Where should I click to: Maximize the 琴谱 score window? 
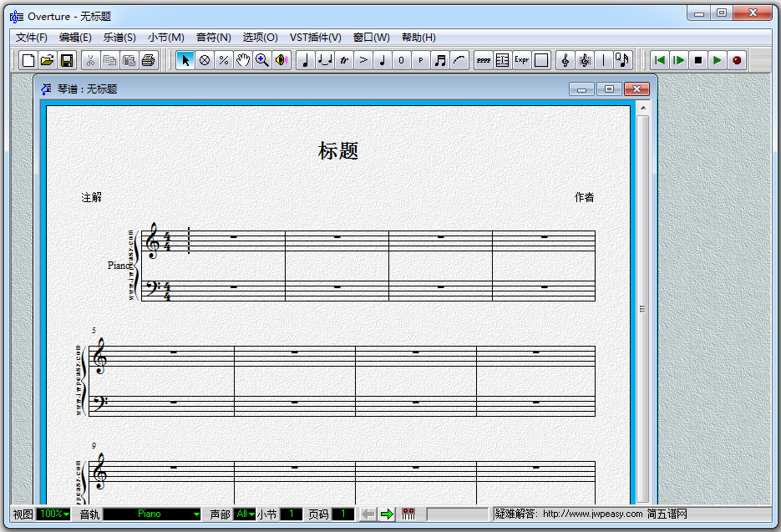609,89
